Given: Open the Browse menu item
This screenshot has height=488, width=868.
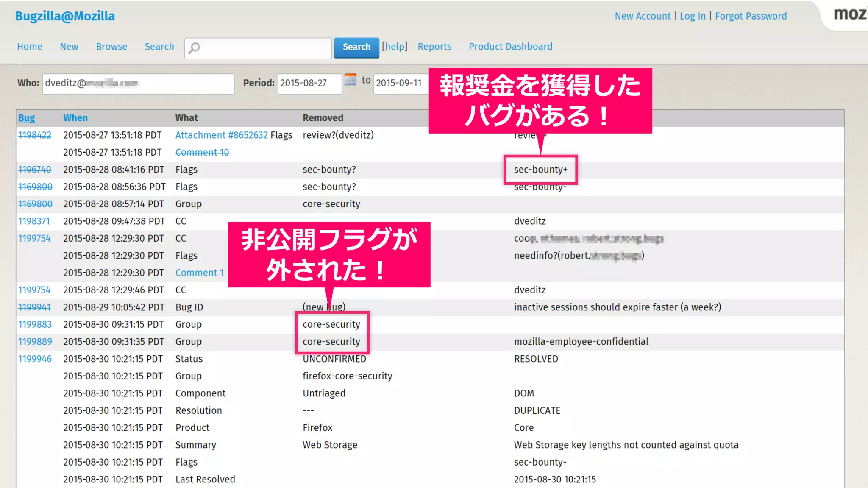Looking at the screenshot, I should pyautogui.click(x=111, y=47).
